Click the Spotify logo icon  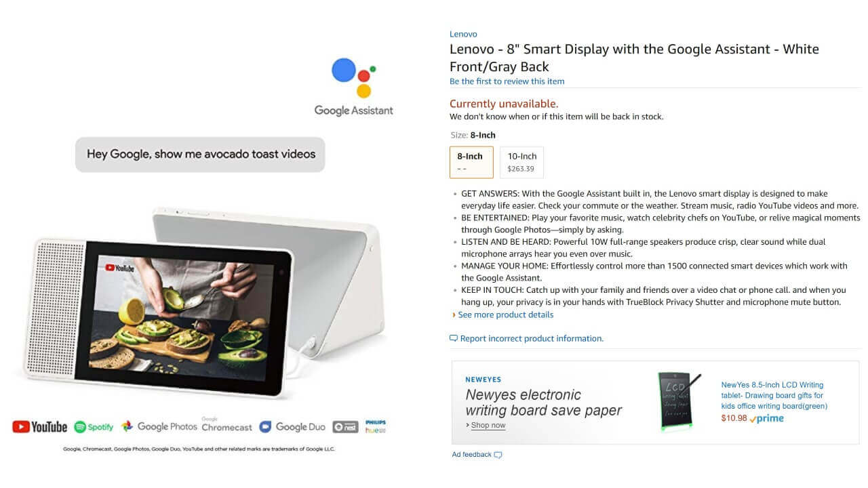pyautogui.click(x=80, y=427)
